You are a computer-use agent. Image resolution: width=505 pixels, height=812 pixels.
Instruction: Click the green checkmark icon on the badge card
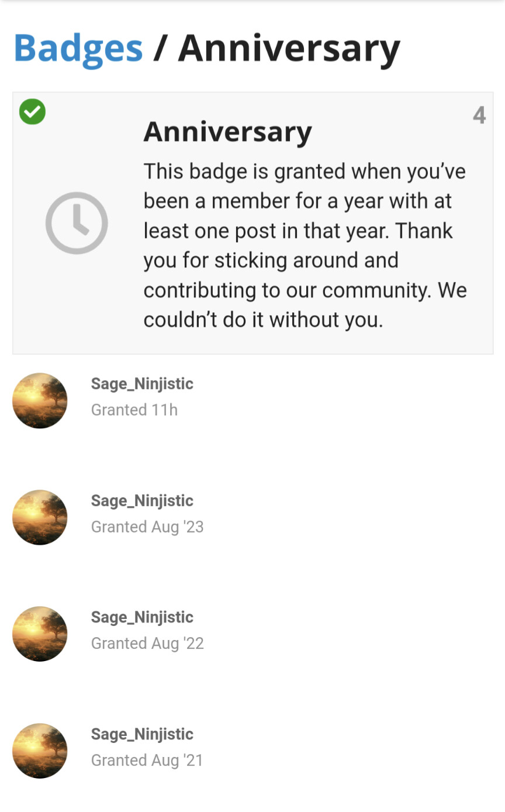(32, 112)
